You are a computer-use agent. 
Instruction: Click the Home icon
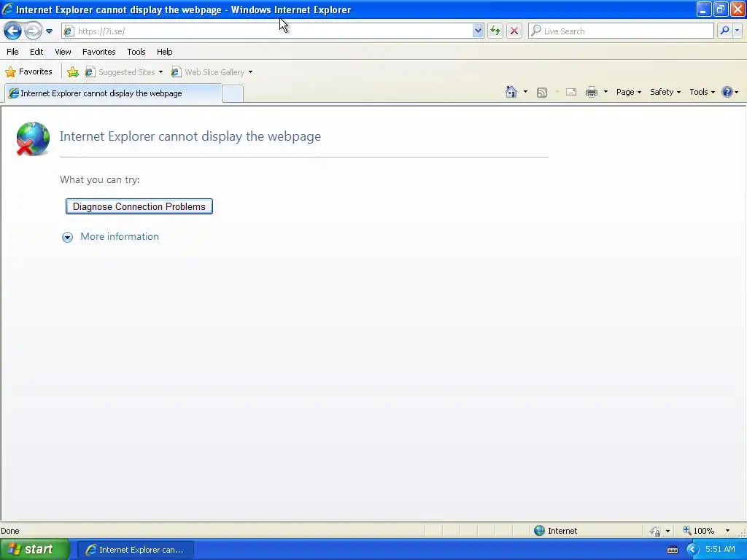(511, 92)
